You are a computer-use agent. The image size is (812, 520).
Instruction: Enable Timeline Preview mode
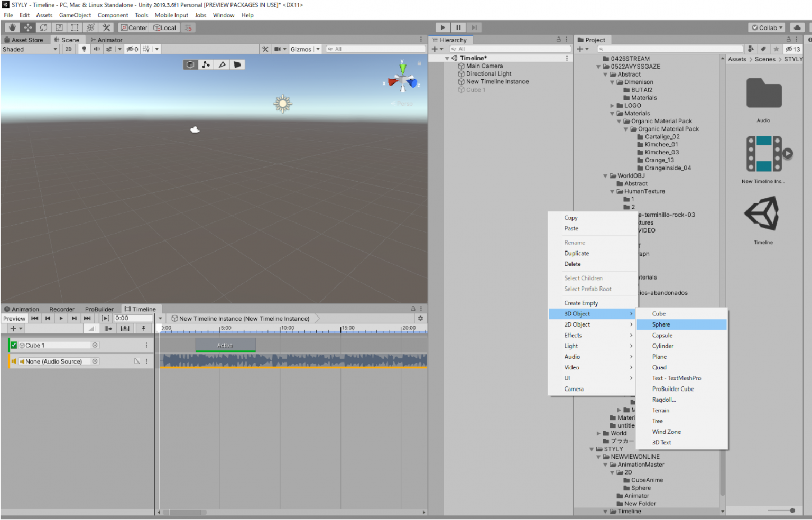(x=14, y=318)
